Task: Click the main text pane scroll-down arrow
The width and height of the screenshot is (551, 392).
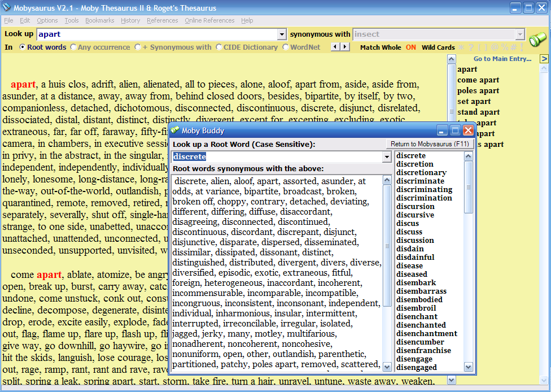Action: tap(452, 380)
